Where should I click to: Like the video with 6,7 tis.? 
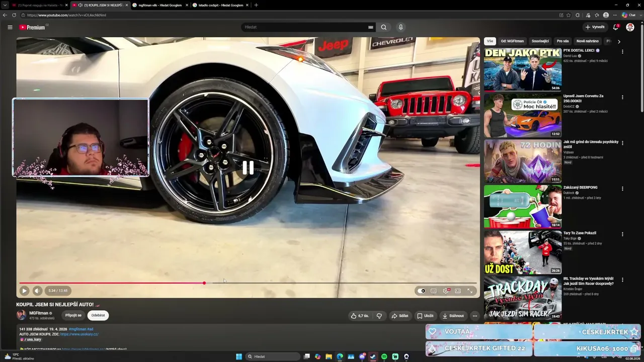pyautogui.click(x=360, y=316)
